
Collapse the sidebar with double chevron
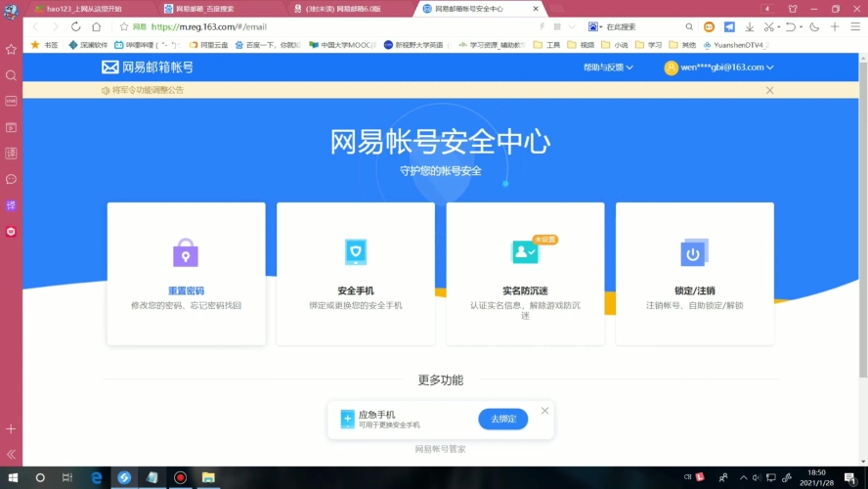[x=11, y=454]
